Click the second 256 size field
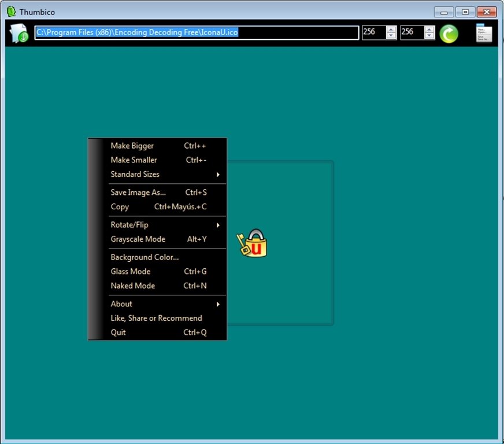Viewport: 504px width, 444px height. [412, 32]
